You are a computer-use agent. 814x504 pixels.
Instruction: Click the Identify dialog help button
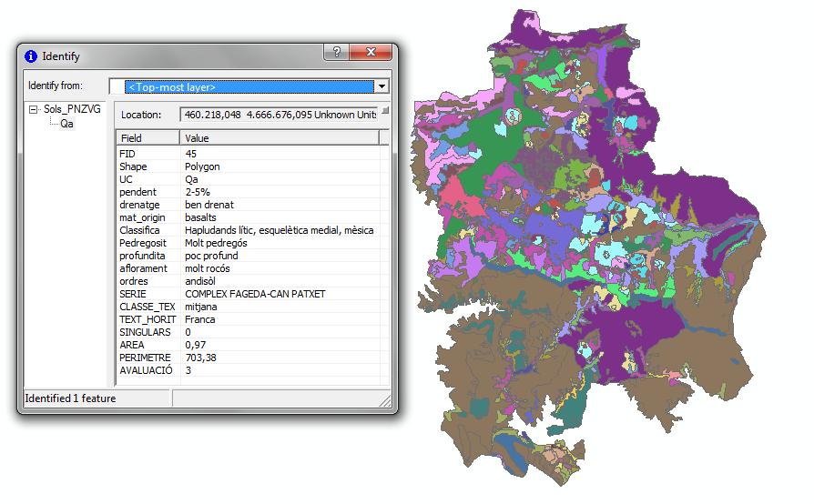click(x=336, y=52)
